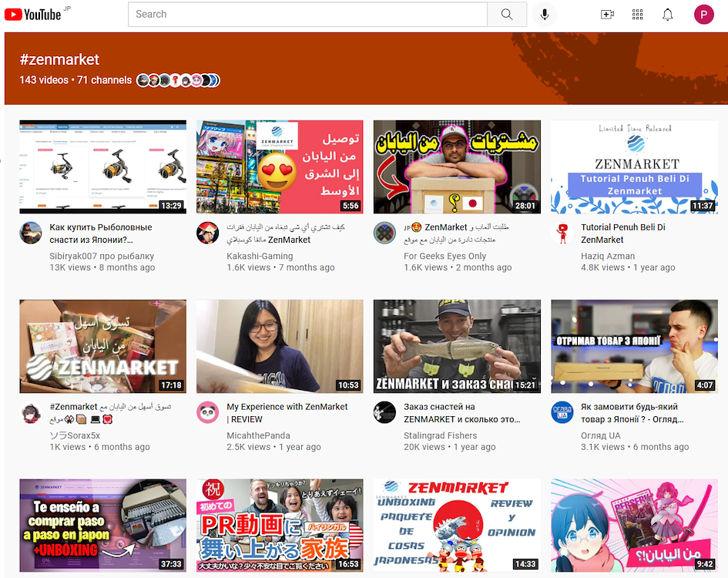Focus the Search input field
This screenshot has width=728, height=578.
(x=308, y=15)
